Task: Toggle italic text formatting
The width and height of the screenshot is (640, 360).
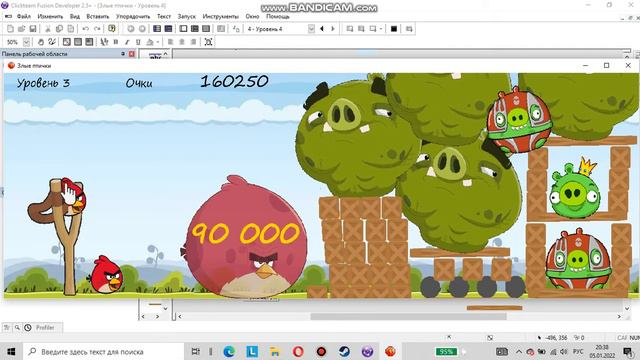Action: click(127, 42)
